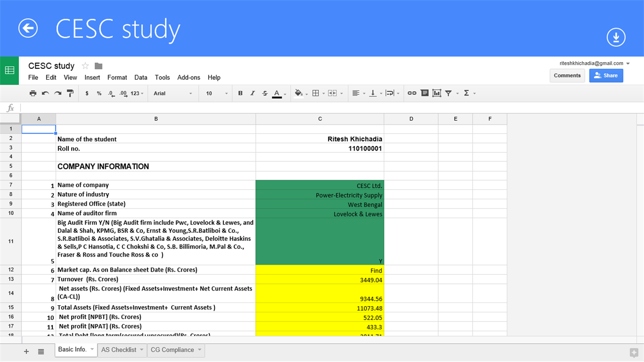Viewport: 644px width, 362px height.
Task: Open the Edit menu
Action: (x=51, y=77)
